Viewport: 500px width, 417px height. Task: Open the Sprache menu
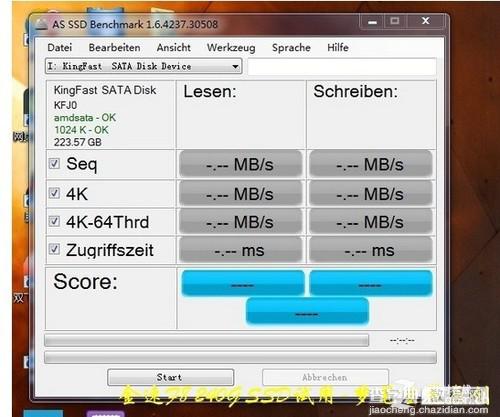(291, 48)
